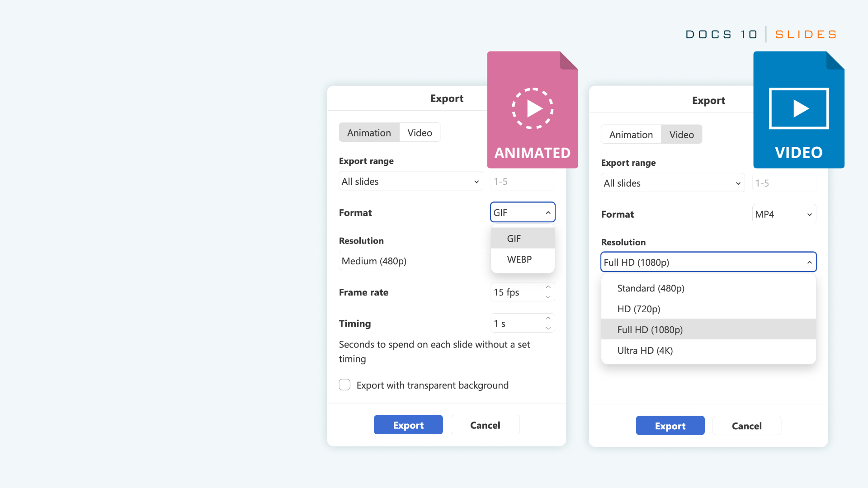Viewport: 868px width, 488px height.
Task: Decrease timing seconds with down arrow
Action: click(548, 328)
